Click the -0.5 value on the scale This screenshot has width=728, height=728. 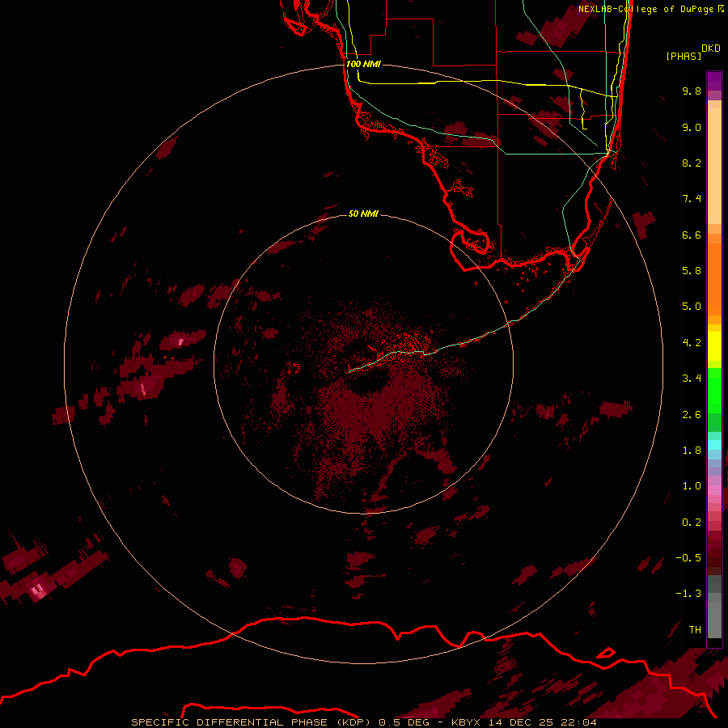tap(688, 558)
